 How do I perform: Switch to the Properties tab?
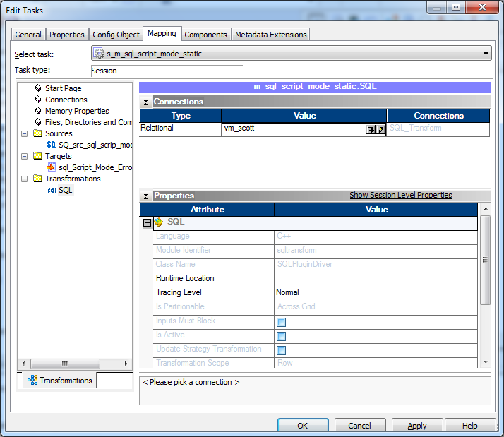pos(67,35)
